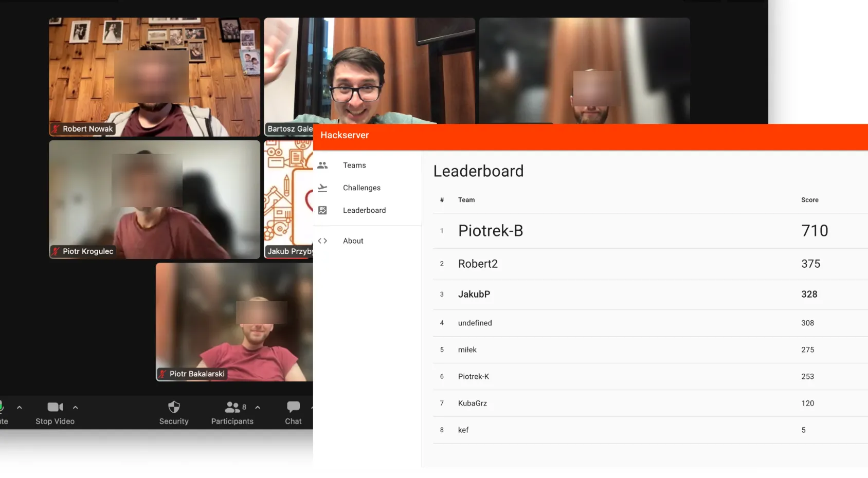
Task: Open the Participants panel icon
Action: click(x=232, y=408)
